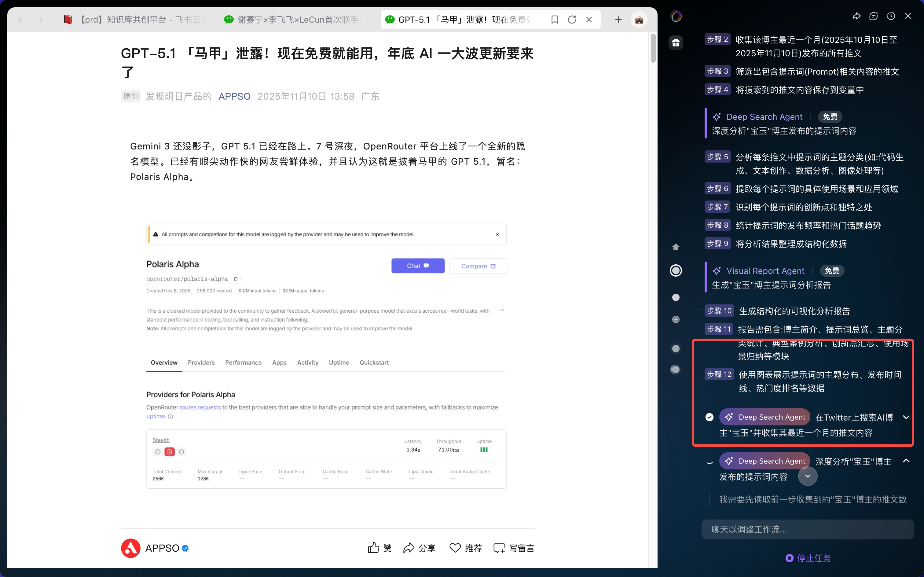924x577 pixels.
Task: Click the briefcase icon in tab bar
Action: (x=639, y=20)
